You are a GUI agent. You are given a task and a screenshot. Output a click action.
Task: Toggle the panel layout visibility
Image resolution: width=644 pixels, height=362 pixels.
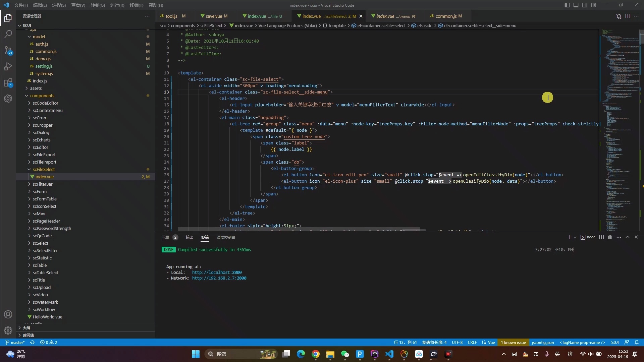click(x=576, y=5)
